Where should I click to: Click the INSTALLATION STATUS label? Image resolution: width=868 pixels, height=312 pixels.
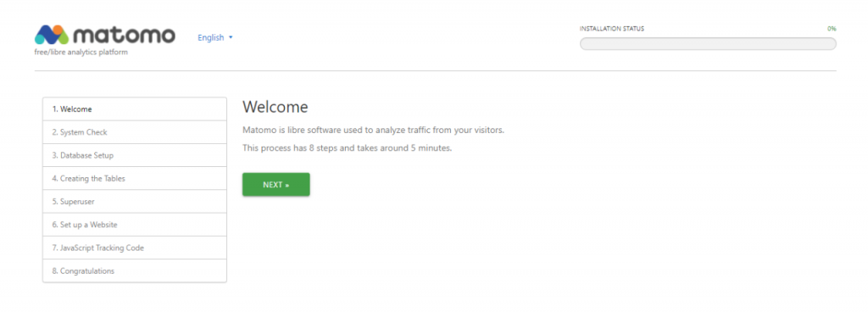pos(612,29)
